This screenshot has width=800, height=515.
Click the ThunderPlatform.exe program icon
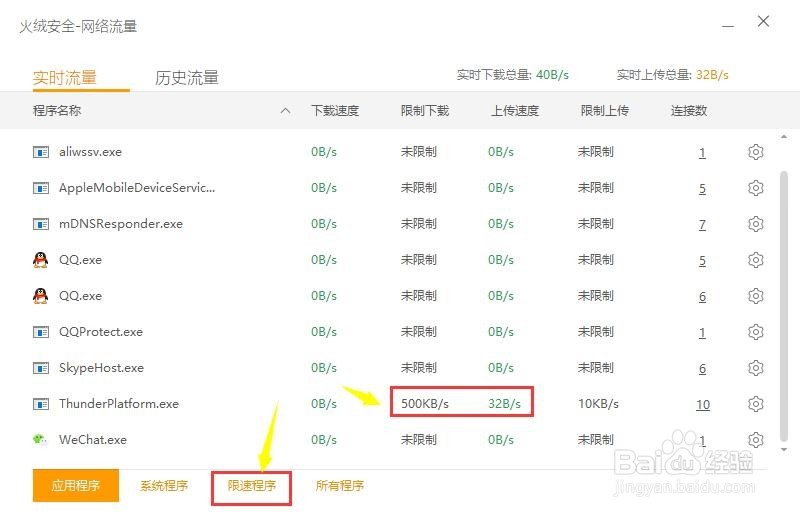(x=41, y=404)
